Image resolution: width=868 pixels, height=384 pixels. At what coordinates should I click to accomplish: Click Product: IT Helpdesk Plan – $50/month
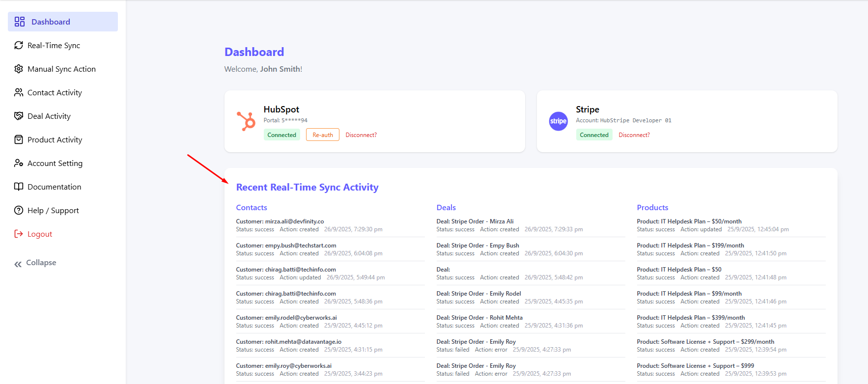point(689,221)
